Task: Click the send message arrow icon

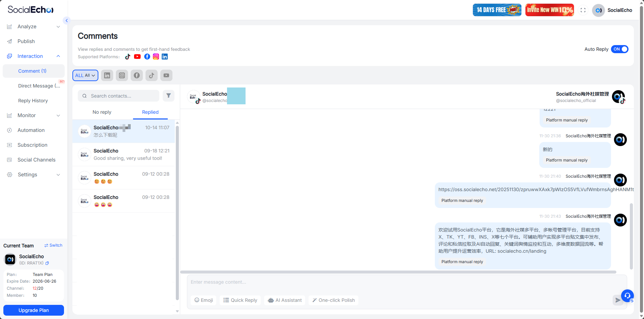Action: [x=618, y=300]
